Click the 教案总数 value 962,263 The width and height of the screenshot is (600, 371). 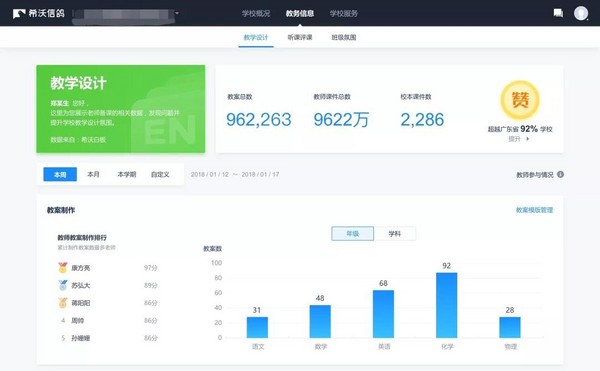coord(259,120)
